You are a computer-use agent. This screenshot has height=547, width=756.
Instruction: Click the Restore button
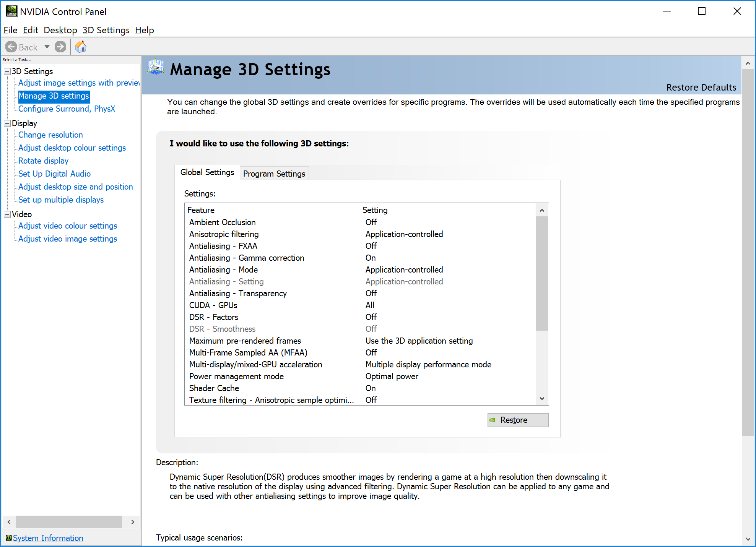(x=518, y=420)
